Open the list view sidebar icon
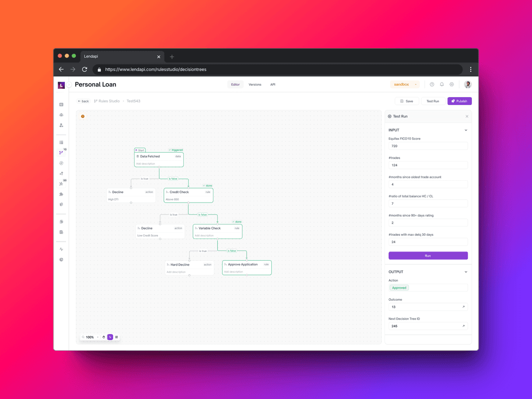 [x=61, y=142]
